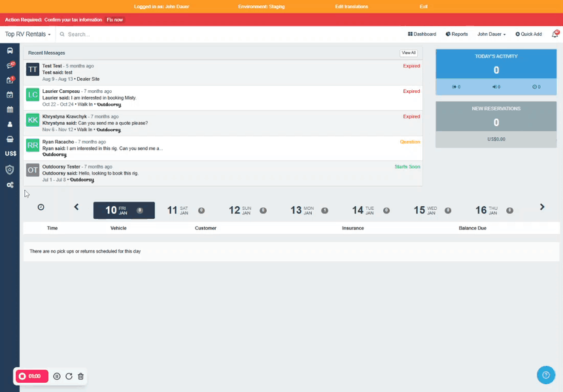Image resolution: width=563 pixels, height=392 pixels.
Task: Open Reports from the top menu
Action: click(x=456, y=34)
